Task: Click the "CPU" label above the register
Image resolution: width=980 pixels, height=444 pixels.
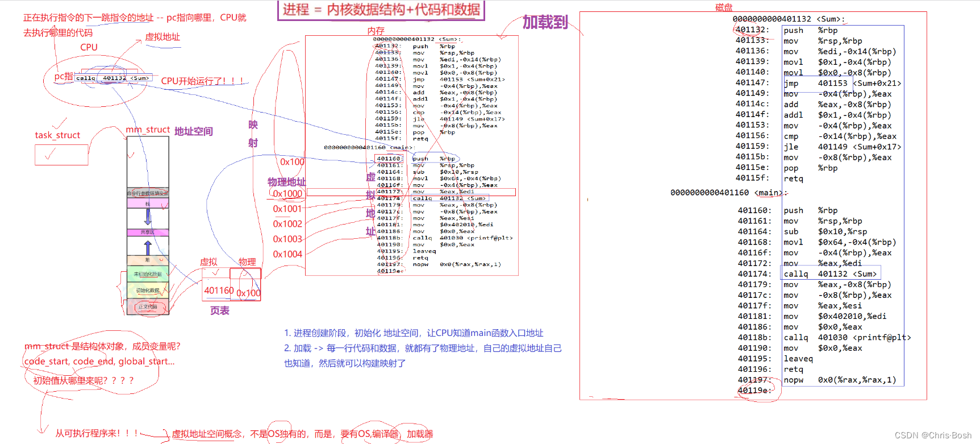Action: (x=89, y=47)
